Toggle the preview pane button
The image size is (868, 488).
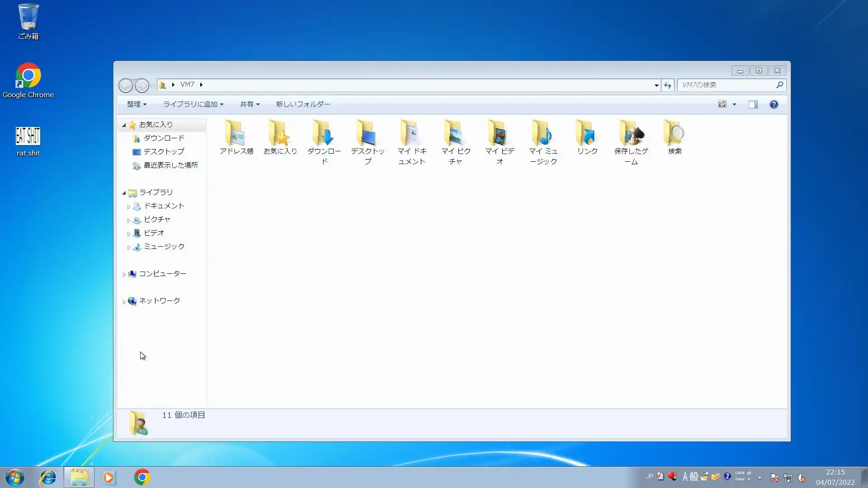(x=753, y=104)
